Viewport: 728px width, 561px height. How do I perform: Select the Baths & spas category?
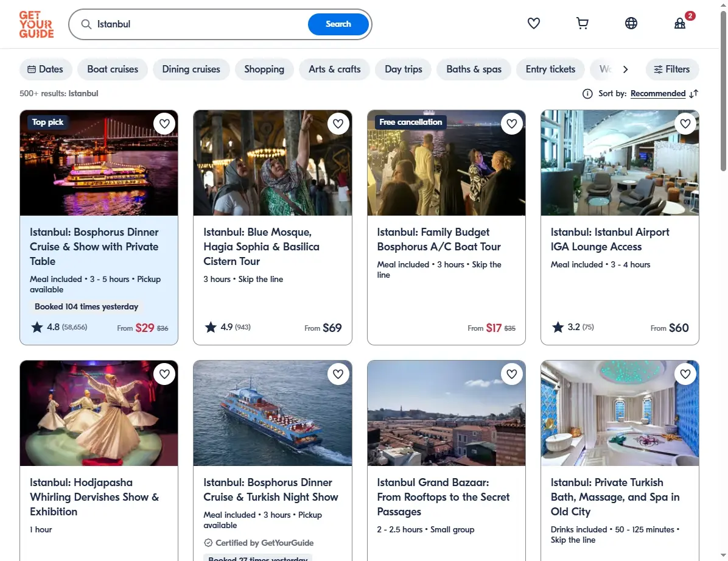pyautogui.click(x=474, y=69)
